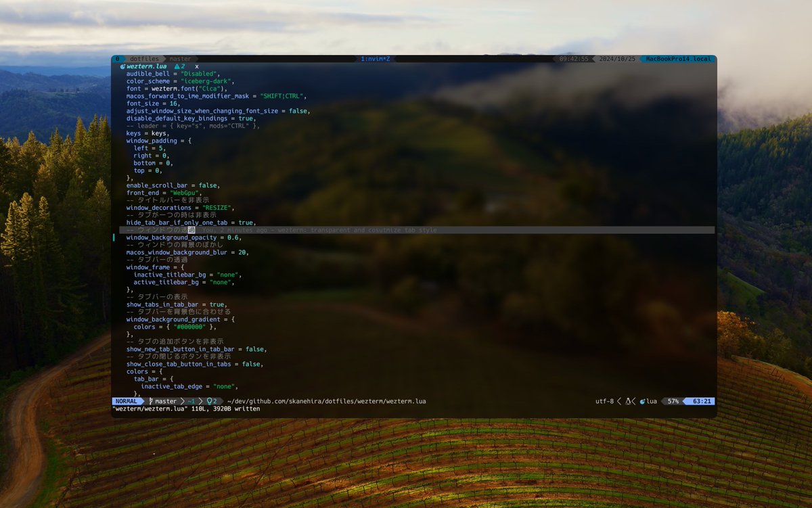Click the 63:21 cursor position indicator
This screenshot has height=508, width=812.
pos(701,401)
